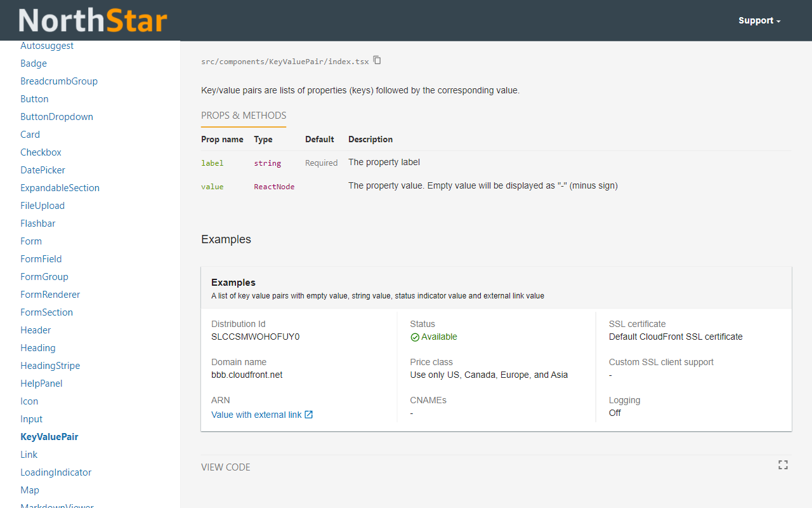Select KeyValuePair in the sidebar
The image size is (812, 508).
coord(49,436)
